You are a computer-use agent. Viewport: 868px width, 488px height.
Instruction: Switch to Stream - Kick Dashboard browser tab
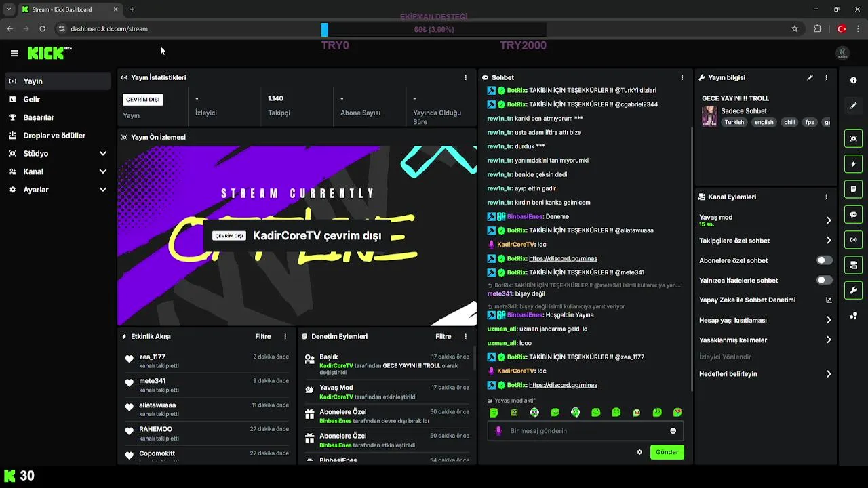pos(69,9)
